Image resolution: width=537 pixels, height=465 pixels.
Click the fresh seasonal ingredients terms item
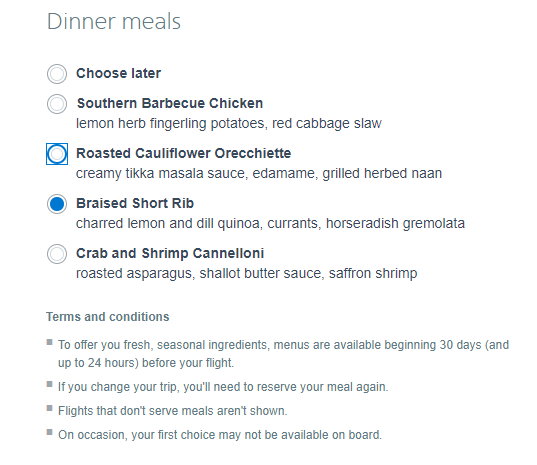(284, 354)
